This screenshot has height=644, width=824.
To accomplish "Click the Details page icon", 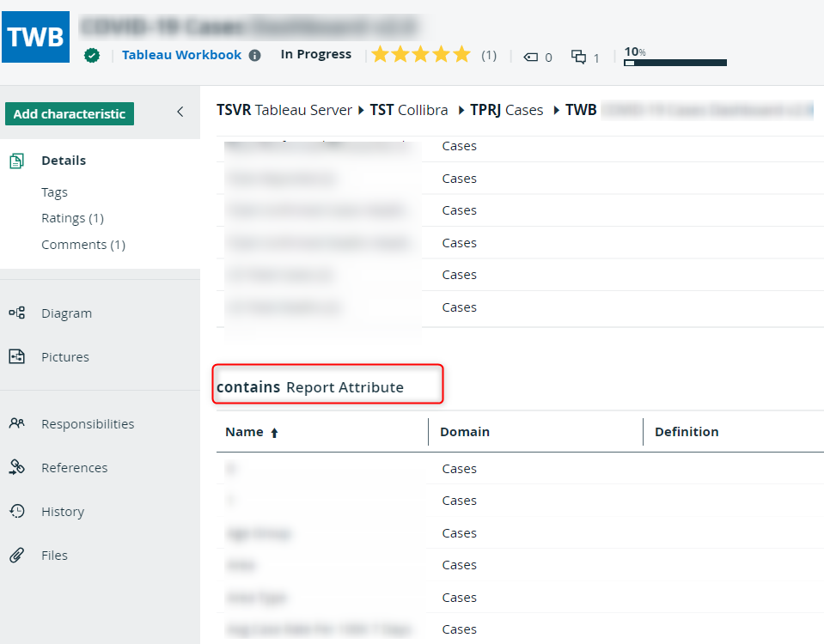I will [16, 161].
